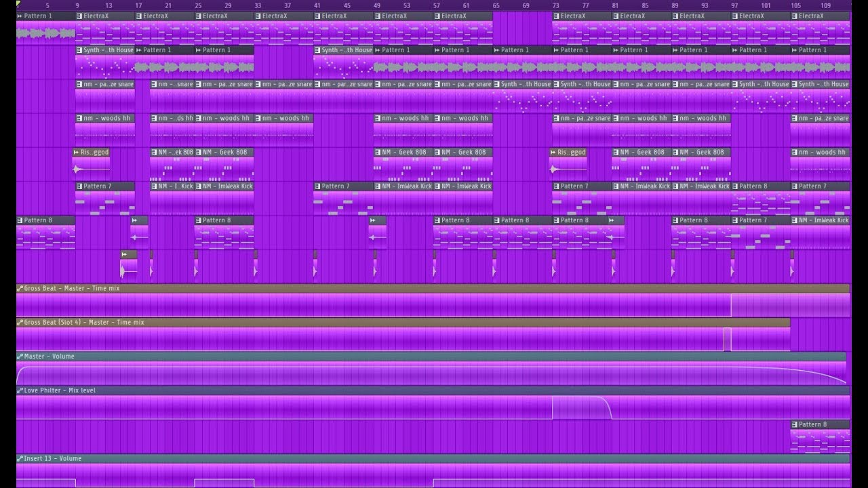
Task: Select the 'Pattern 8' title in the Pattern 7 track
Action: [x=753, y=186]
